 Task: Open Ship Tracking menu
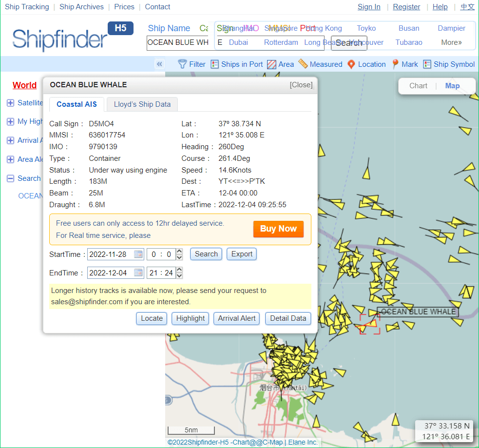tap(27, 7)
